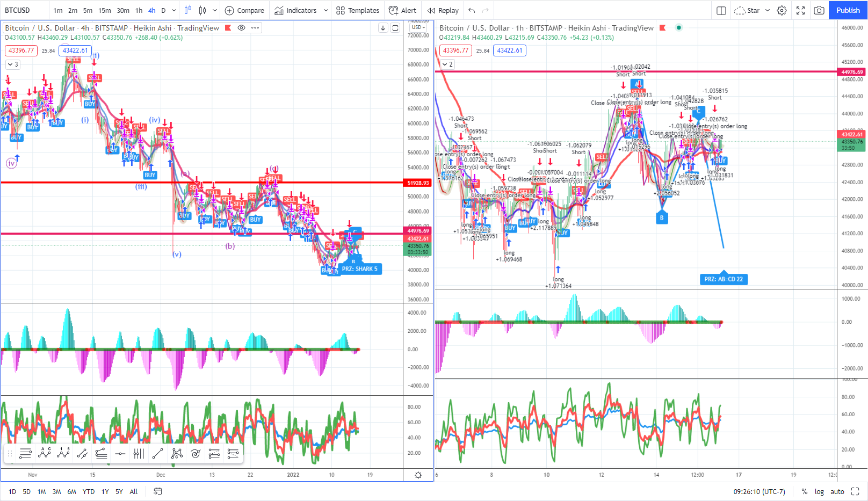Image resolution: width=868 pixels, height=501 pixels.
Task: Select the D daily timeframe
Action: click(163, 10)
